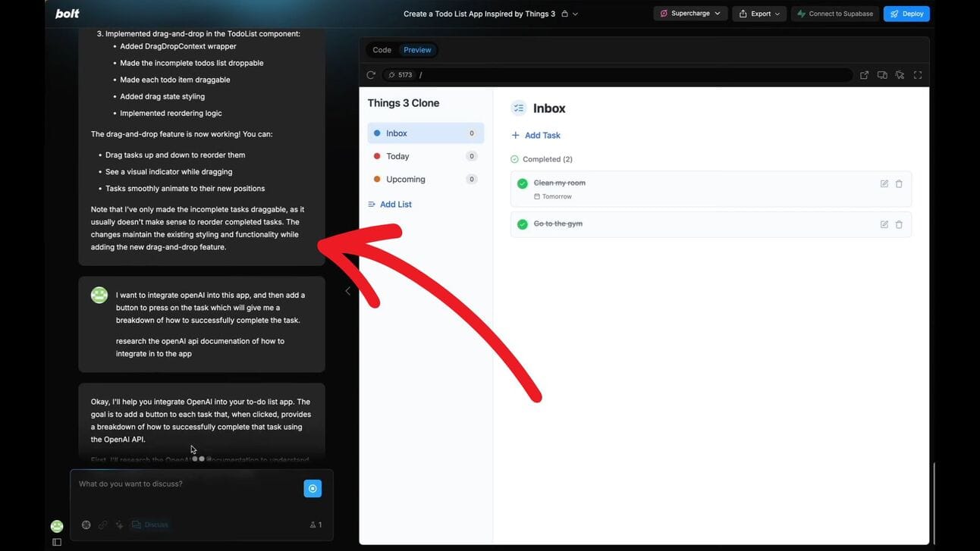This screenshot has width=980, height=551.
Task: Click the port 5173 selector
Action: click(400, 75)
